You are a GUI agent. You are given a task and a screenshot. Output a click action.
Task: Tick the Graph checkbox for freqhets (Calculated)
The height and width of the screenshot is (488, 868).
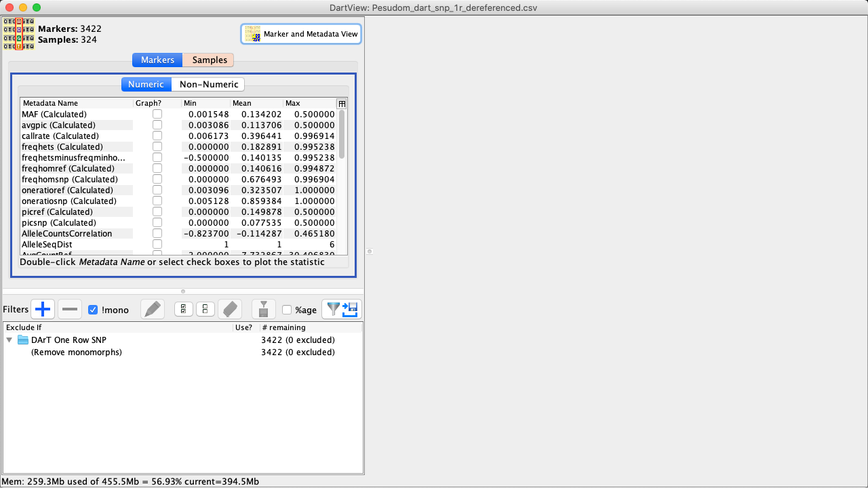point(157,146)
